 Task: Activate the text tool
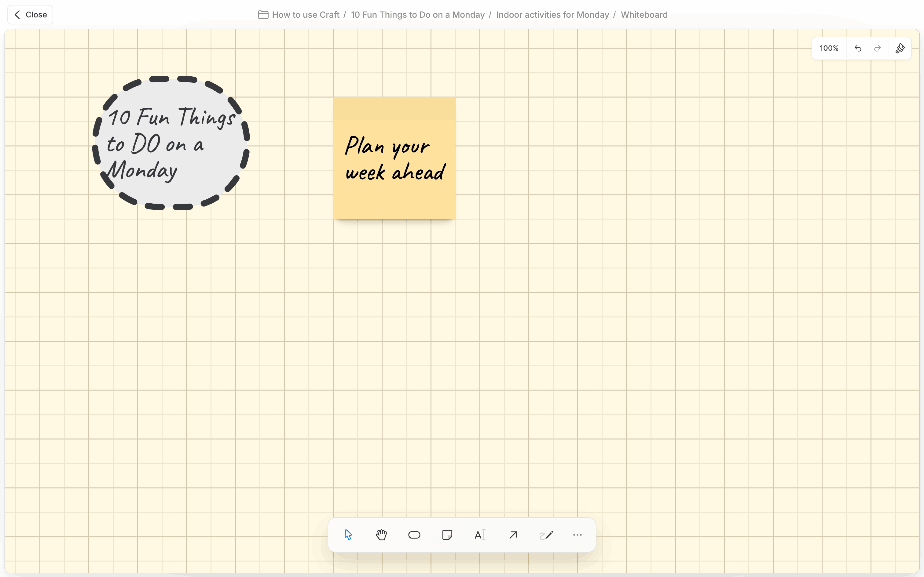tap(480, 535)
